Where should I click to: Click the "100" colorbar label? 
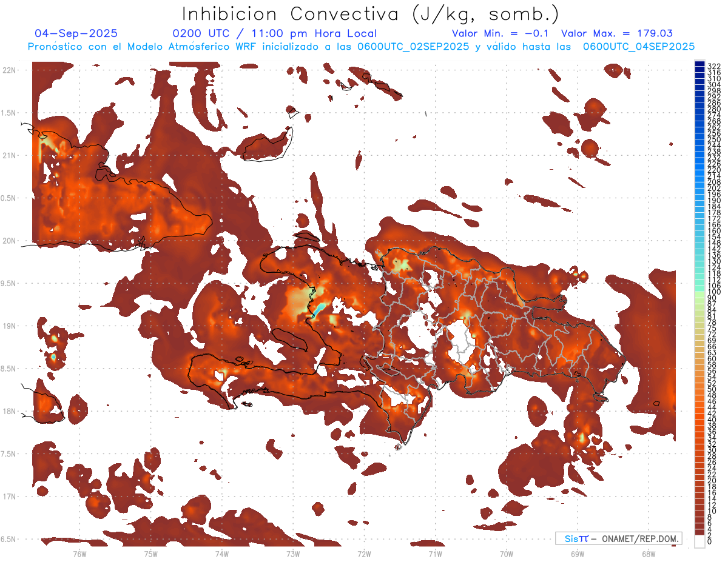coord(714,292)
